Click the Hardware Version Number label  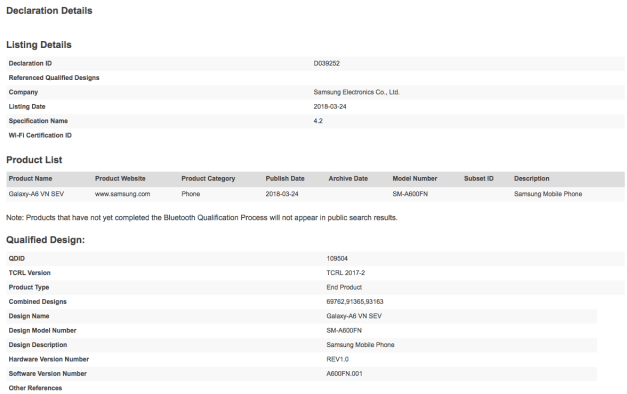[x=48, y=360]
